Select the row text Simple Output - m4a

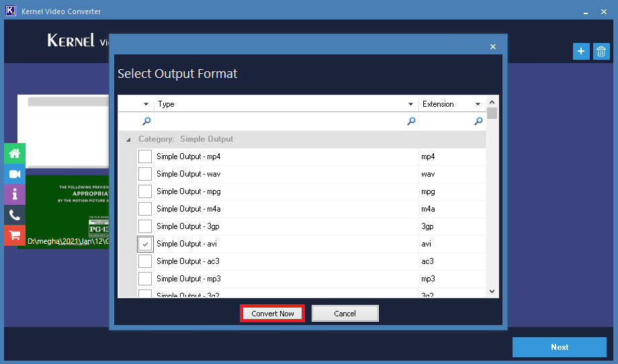click(188, 209)
